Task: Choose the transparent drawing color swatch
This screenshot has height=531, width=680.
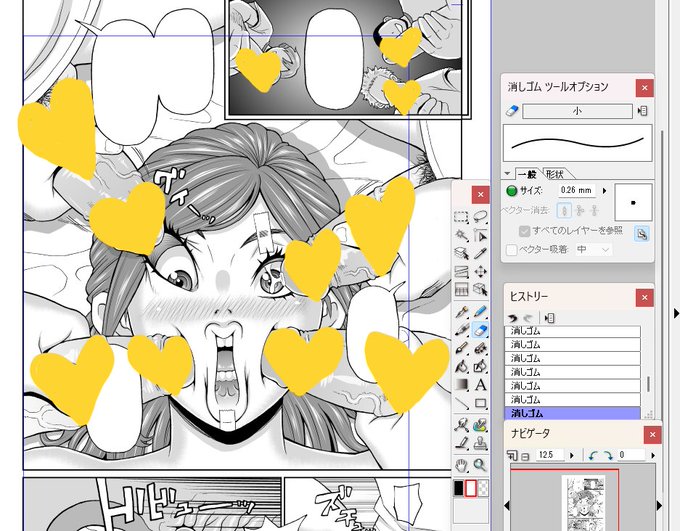Action: coord(483,488)
